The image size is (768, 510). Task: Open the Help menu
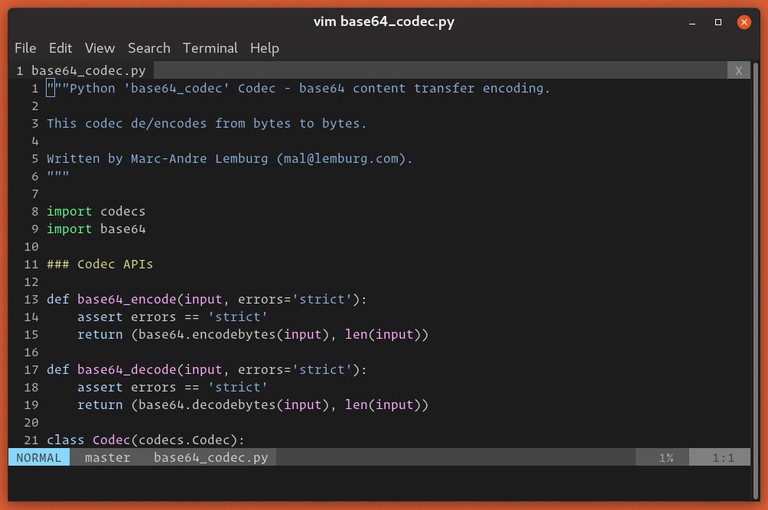pyautogui.click(x=264, y=48)
